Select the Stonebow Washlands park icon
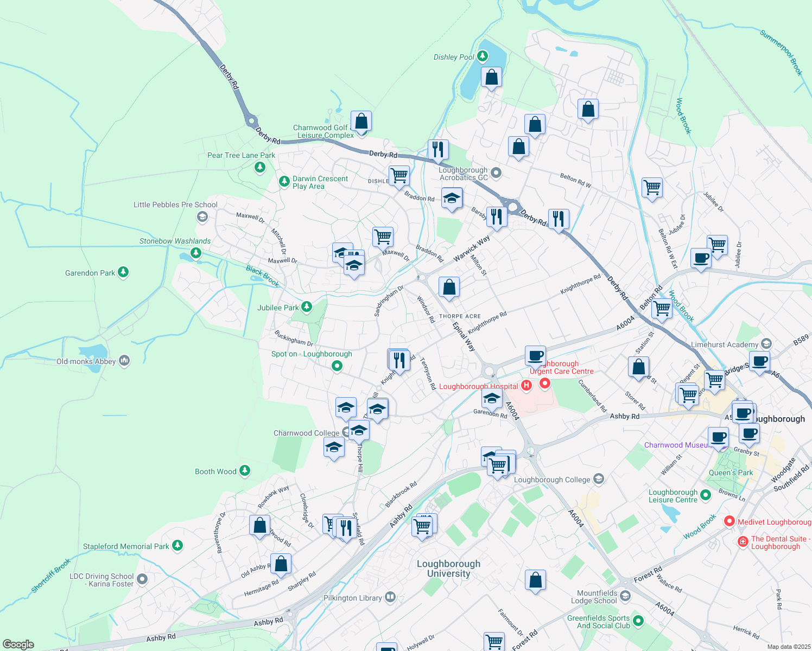The height and width of the screenshot is (651, 812). 196,253
